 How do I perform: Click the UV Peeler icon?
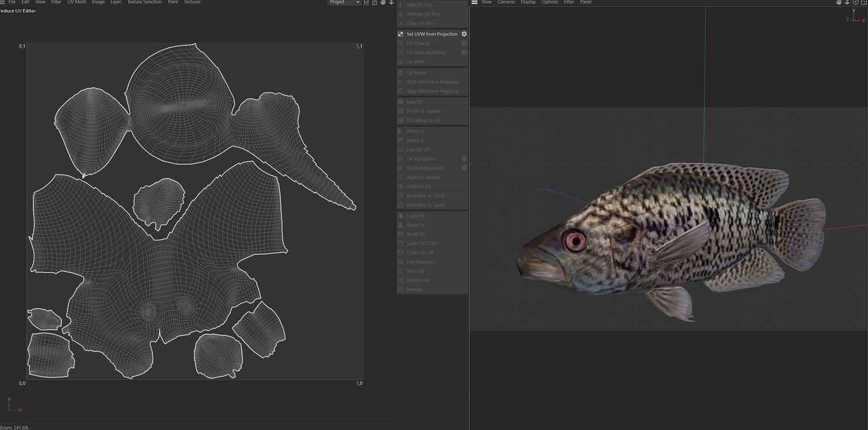click(400, 72)
